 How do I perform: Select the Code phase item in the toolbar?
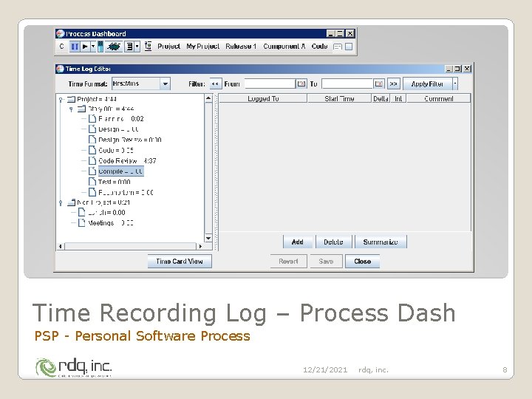tap(319, 47)
